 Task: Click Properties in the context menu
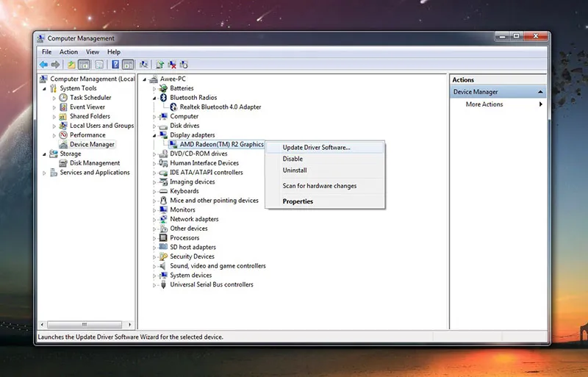point(298,201)
